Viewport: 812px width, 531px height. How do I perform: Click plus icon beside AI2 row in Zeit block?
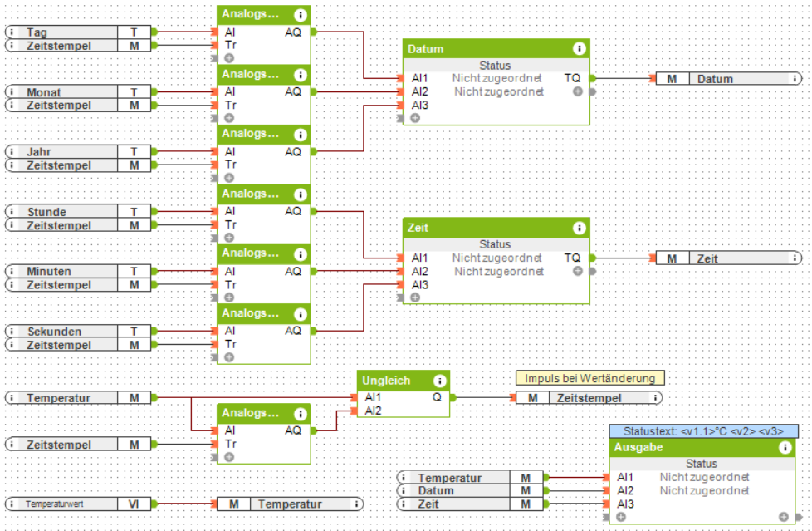(577, 271)
